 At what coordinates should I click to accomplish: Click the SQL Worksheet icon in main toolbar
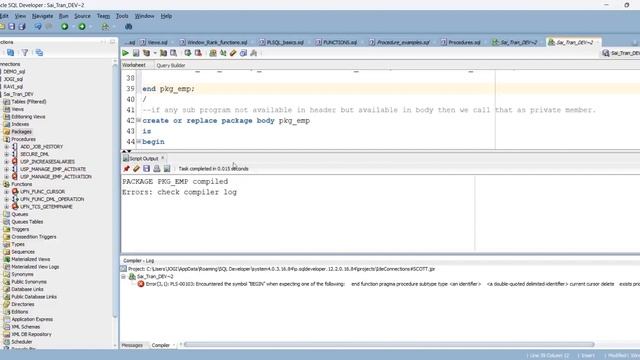point(105,27)
